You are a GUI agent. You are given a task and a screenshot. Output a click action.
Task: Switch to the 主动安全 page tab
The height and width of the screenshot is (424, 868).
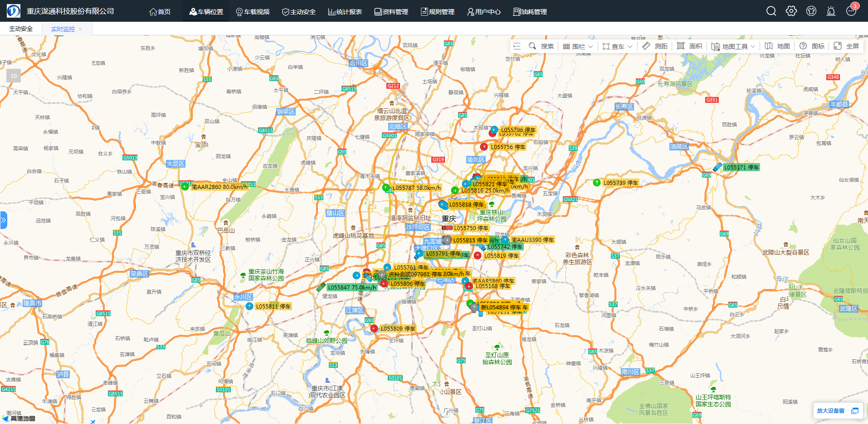point(21,29)
